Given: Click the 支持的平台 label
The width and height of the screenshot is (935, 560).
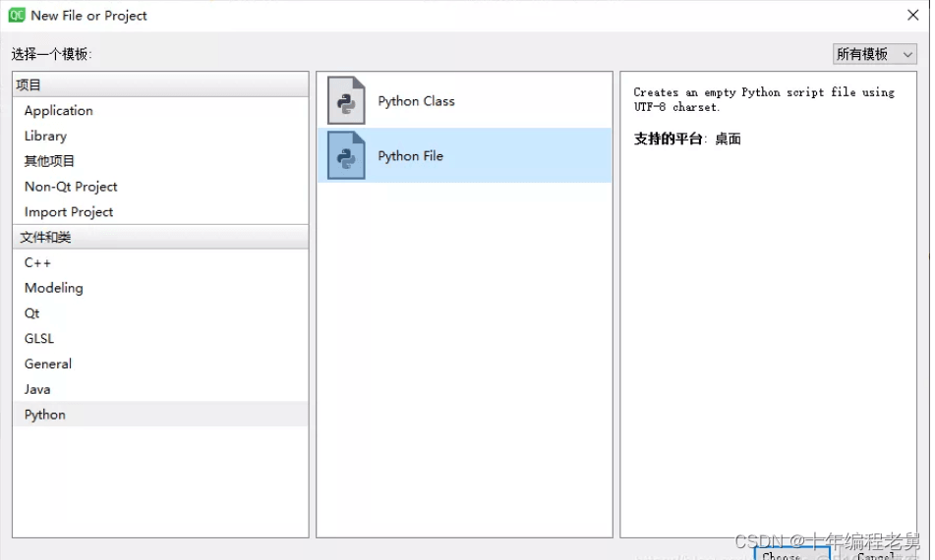Looking at the screenshot, I should click(668, 139).
